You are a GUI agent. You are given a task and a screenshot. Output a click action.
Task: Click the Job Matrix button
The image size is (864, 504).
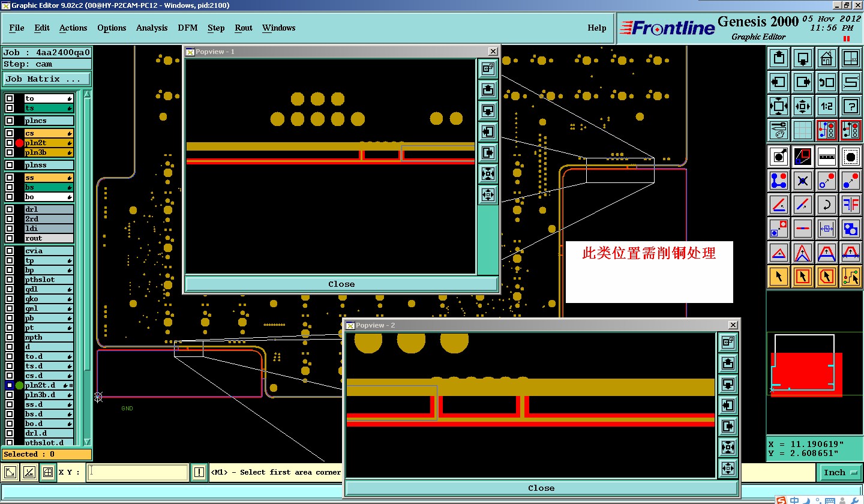(x=47, y=79)
